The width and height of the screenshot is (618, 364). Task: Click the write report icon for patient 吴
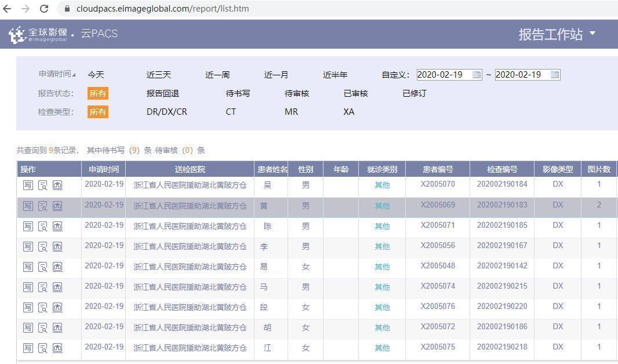click(x=28, y=185)
